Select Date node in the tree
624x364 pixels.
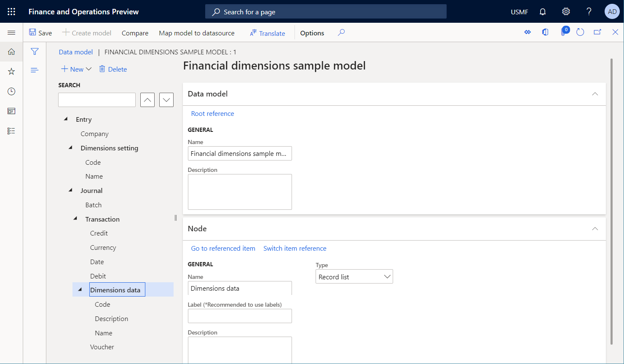tap(97, 262)
